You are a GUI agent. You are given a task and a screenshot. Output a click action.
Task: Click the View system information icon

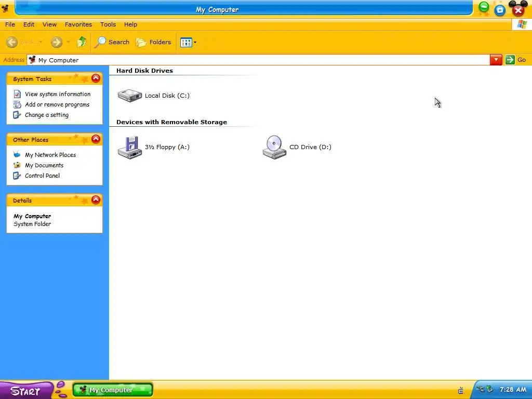point(17,94)
